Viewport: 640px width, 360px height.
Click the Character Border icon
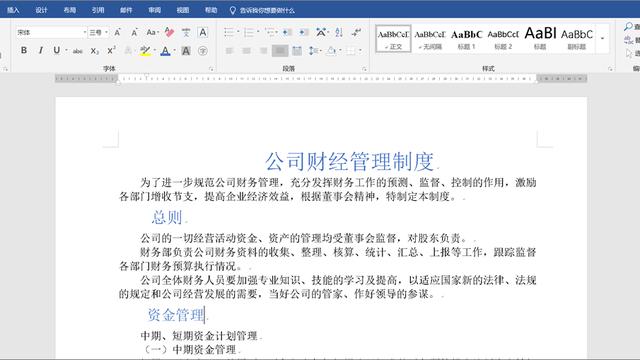pos(202,32)
